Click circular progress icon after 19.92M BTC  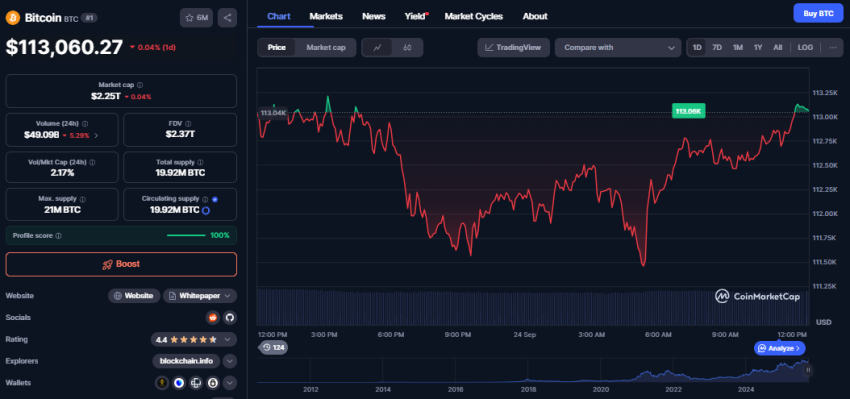206,210
